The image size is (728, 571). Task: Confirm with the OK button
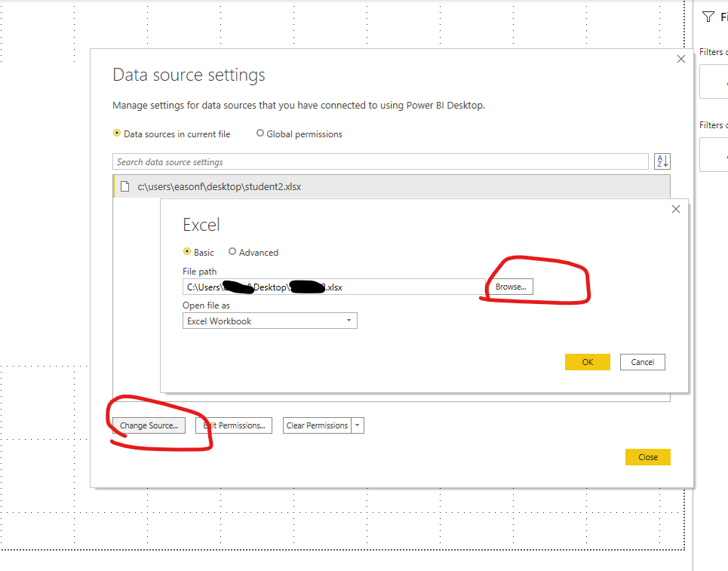(x=588, y=362)
